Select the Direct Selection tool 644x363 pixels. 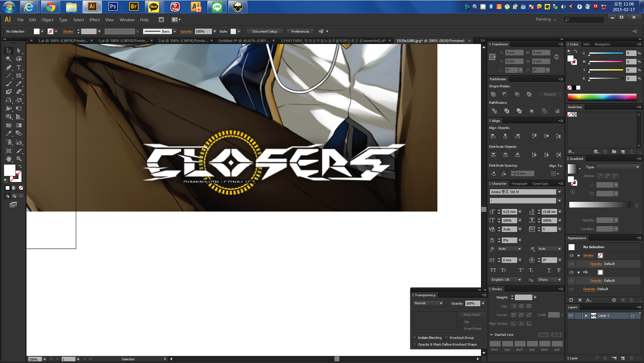(19, 51)
